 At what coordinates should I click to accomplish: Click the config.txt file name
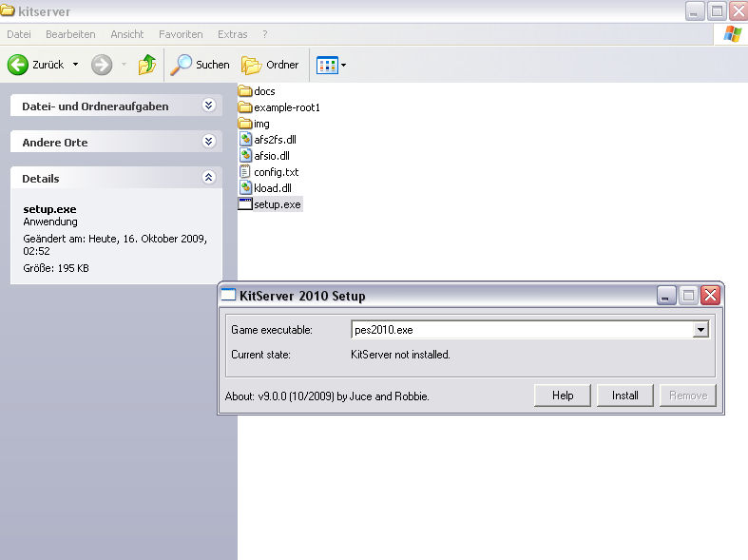click(x=277, y=172)
